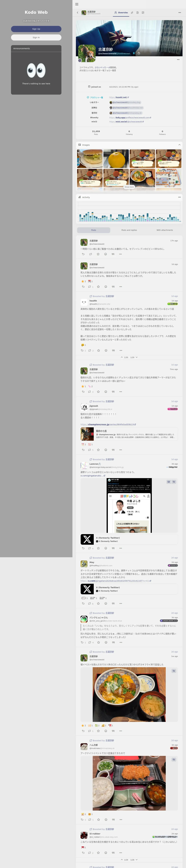Open the mixi.social profile link
This screenshot has height=868, width=186.
(x=126, y=122)
